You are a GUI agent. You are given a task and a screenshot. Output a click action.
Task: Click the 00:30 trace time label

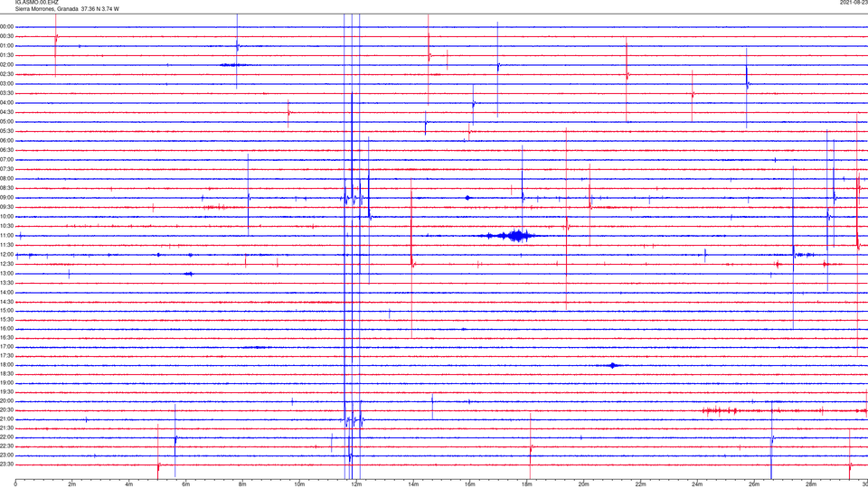pyautogui.click(x=7, y=36)
